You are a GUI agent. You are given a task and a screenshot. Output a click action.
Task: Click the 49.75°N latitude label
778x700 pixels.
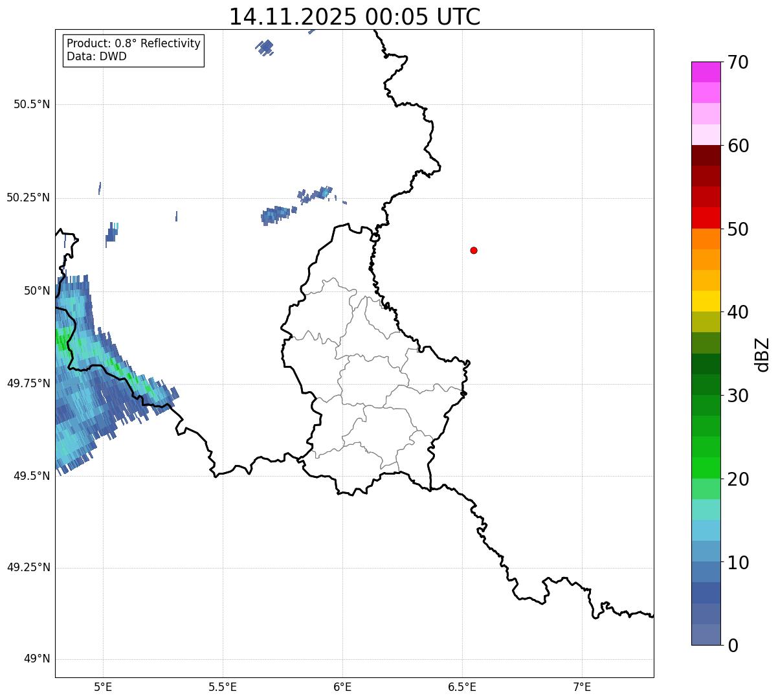(x=28, y=383)
